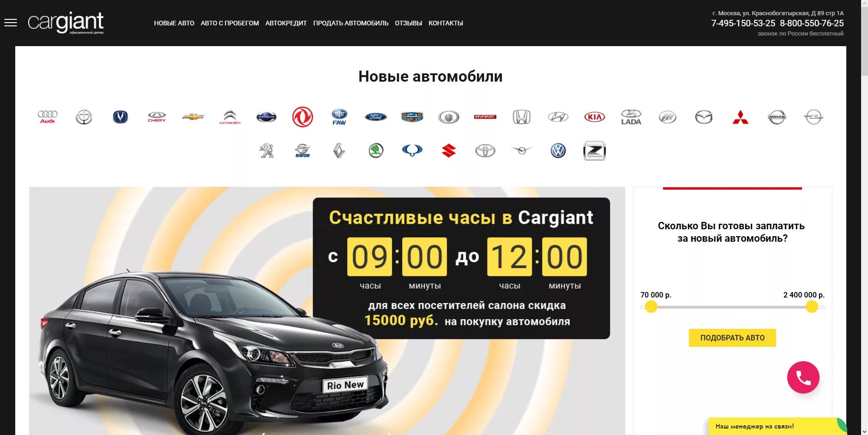The image size is (868, 435).
Task: Select the Lifan brand logo
Action: coord(668,117)
